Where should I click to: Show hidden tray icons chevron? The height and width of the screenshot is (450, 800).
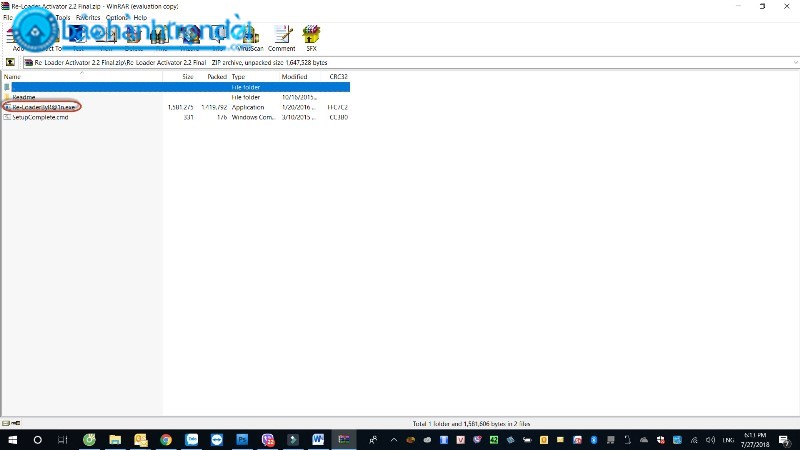coord(394,440)
